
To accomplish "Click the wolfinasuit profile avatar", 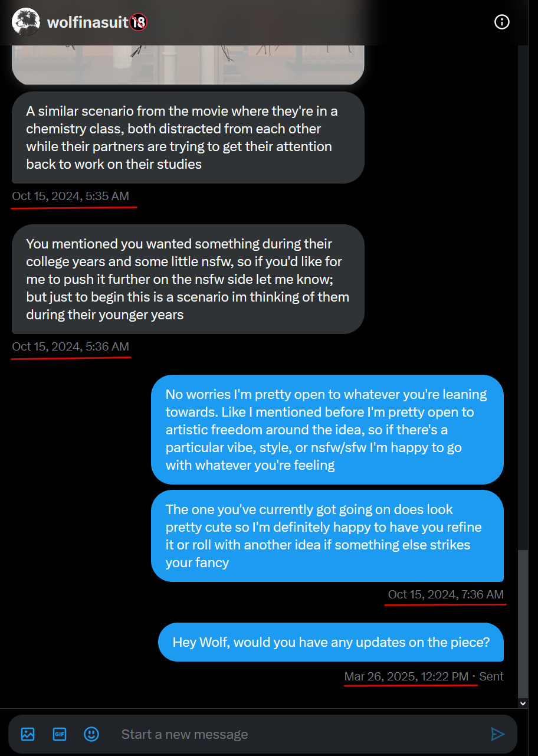I will (26, 22).
